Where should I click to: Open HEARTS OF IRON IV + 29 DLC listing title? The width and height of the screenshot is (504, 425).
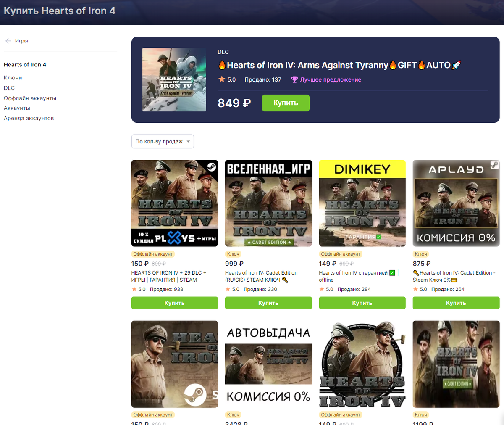click(169, 276)
